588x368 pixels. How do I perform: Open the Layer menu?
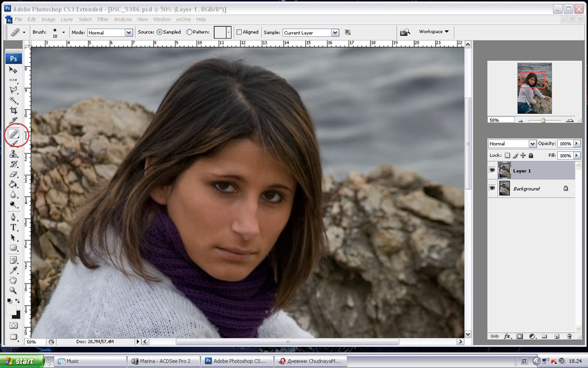pyautogui.click(x=67, y=20)
